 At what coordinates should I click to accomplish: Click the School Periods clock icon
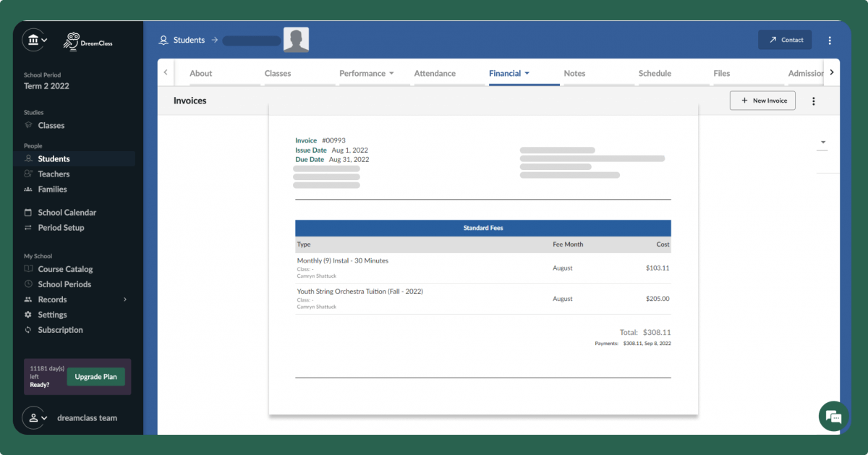(27, 284)
